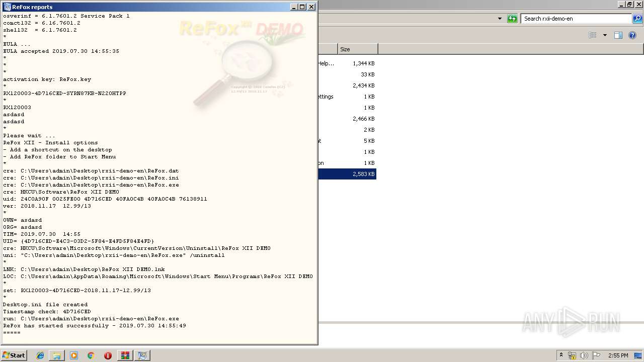The width and height of the screenshot is (644, 362).
Task: Click the 'Timestamp check: 4D716CED' line
Action: click(47, 312)
